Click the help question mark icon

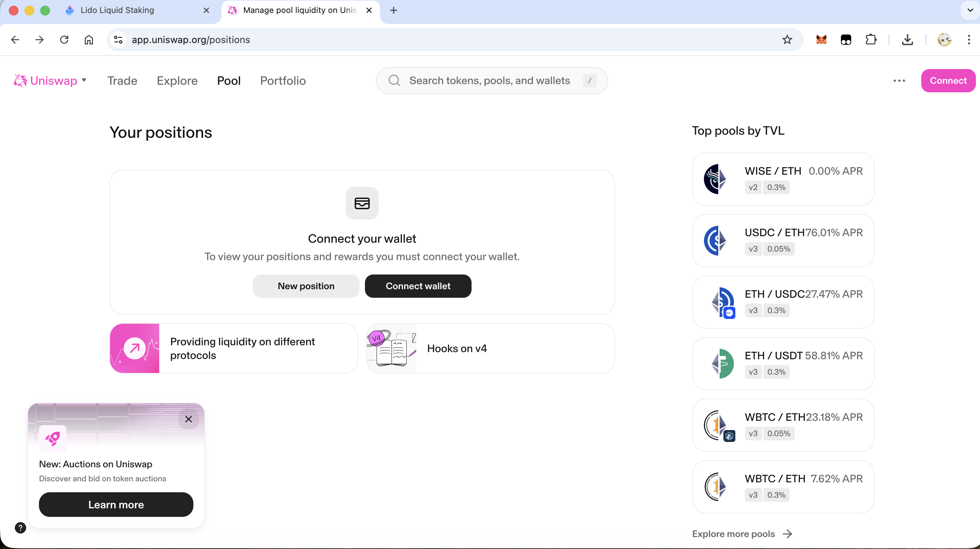click(x=20, y=528)
